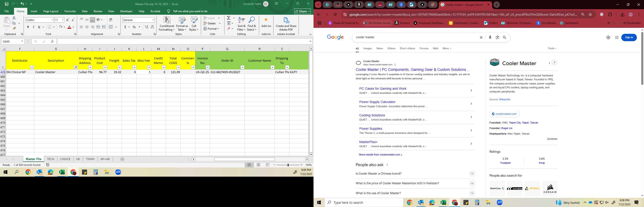Switch to the TECH sheet tab

click(50, 159)
